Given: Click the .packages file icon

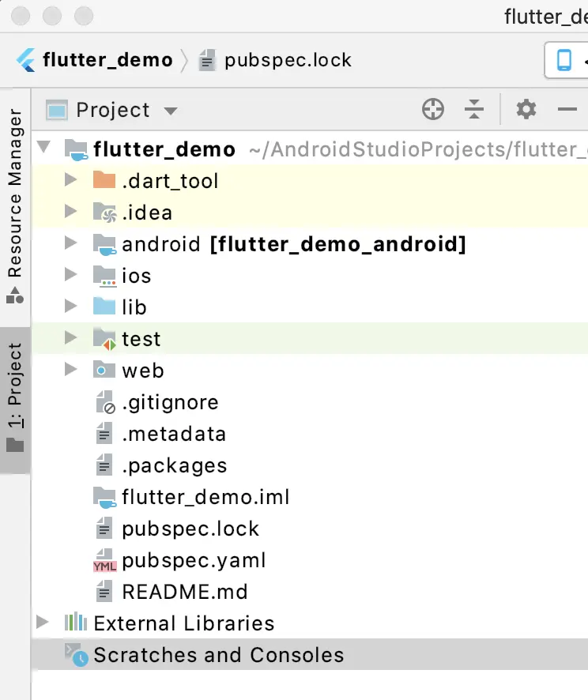Looking at the screenshot, I should point(104,465).
